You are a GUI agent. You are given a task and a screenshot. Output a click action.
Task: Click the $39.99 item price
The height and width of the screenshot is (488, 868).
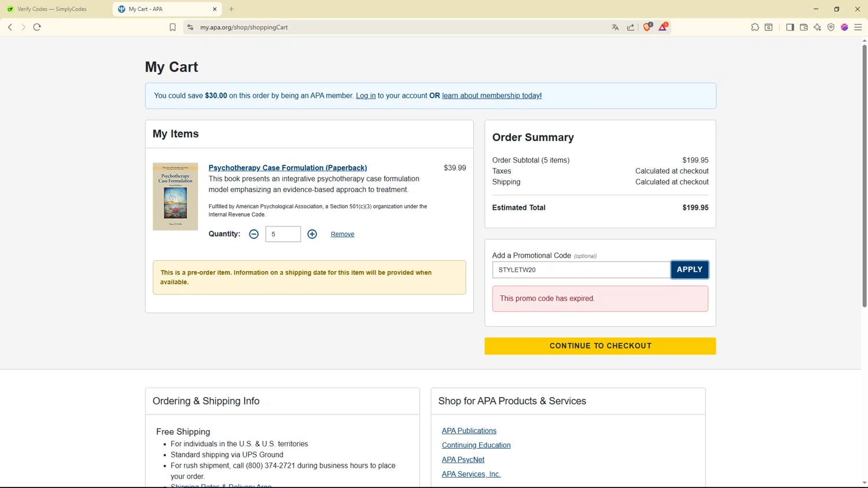[455, 168]
